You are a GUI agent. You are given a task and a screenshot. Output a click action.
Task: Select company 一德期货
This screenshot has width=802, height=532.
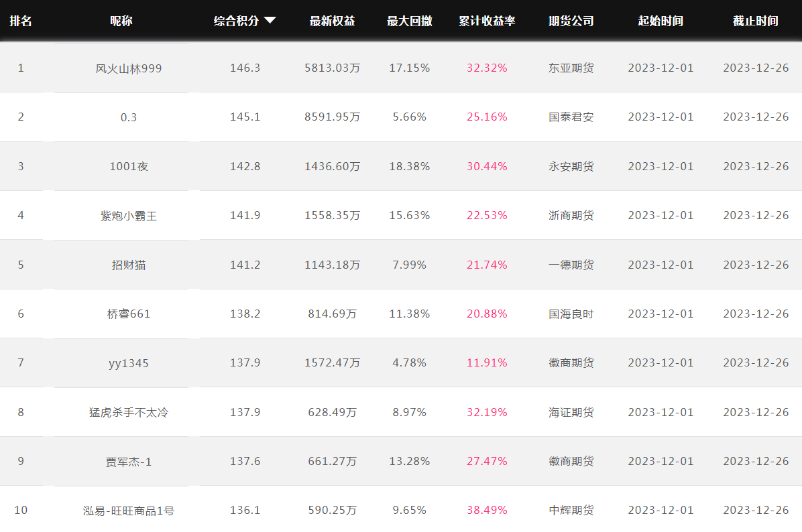pos(571,265)
